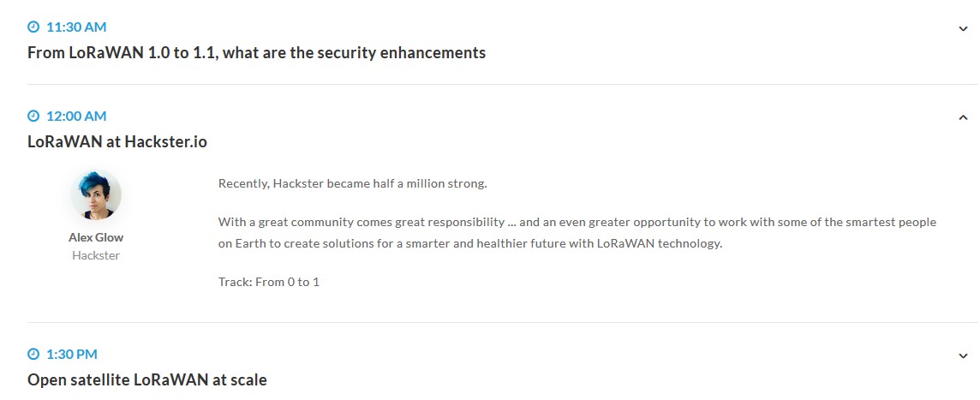
Task: Click the 'Hackster became half a million strong' sentence
Action: click(352, 183)
